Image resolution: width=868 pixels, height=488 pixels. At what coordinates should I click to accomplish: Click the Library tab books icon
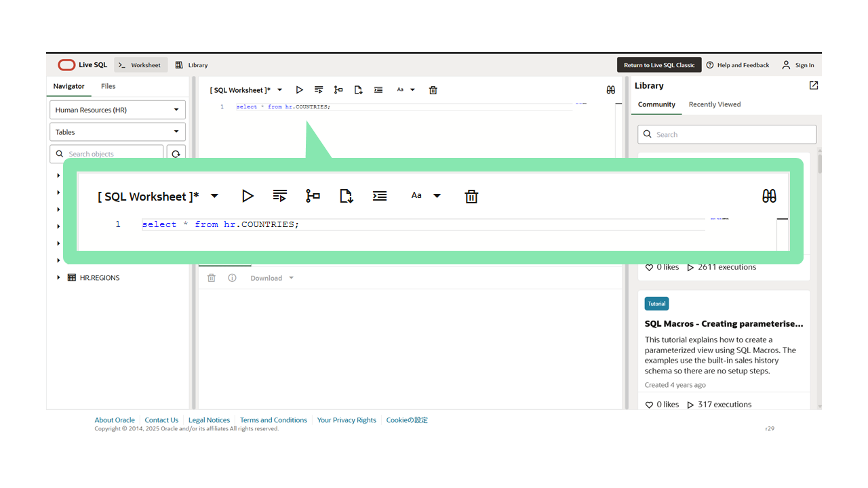click(179, 65)
